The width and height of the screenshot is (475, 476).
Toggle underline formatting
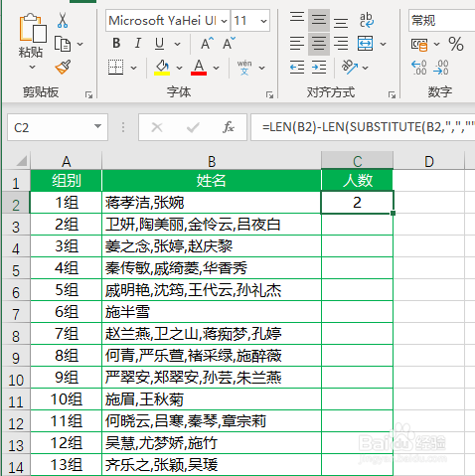(159, 44)
